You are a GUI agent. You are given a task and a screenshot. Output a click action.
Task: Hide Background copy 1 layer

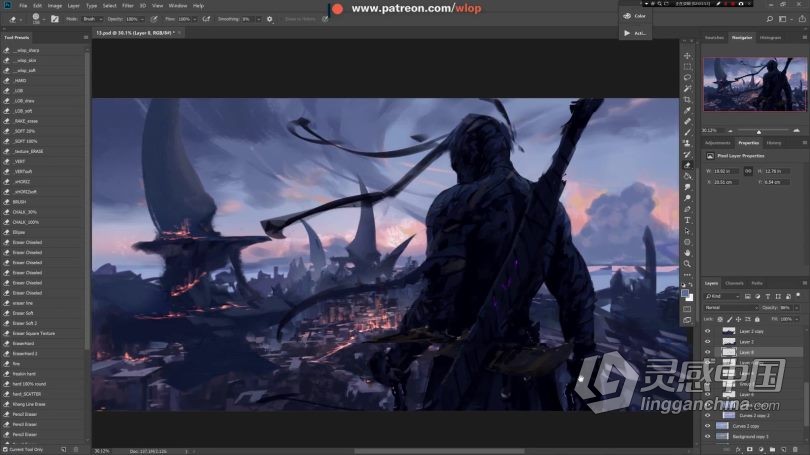point(708,436)
